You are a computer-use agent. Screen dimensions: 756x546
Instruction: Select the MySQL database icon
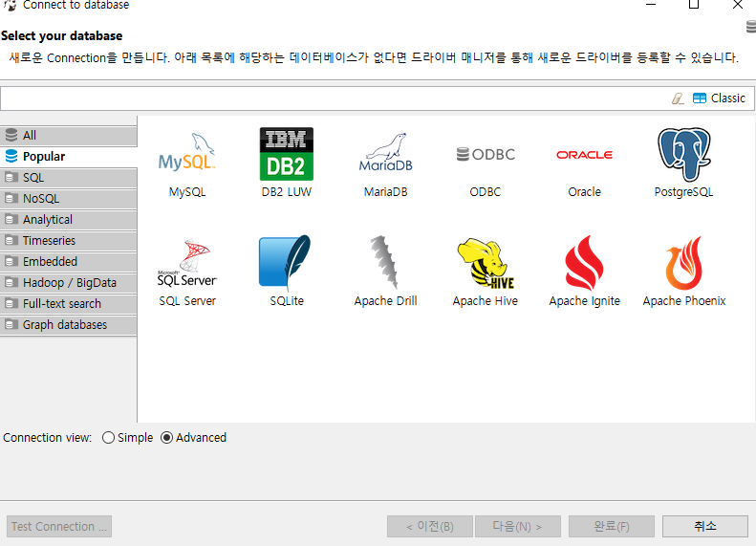point(187,154)
